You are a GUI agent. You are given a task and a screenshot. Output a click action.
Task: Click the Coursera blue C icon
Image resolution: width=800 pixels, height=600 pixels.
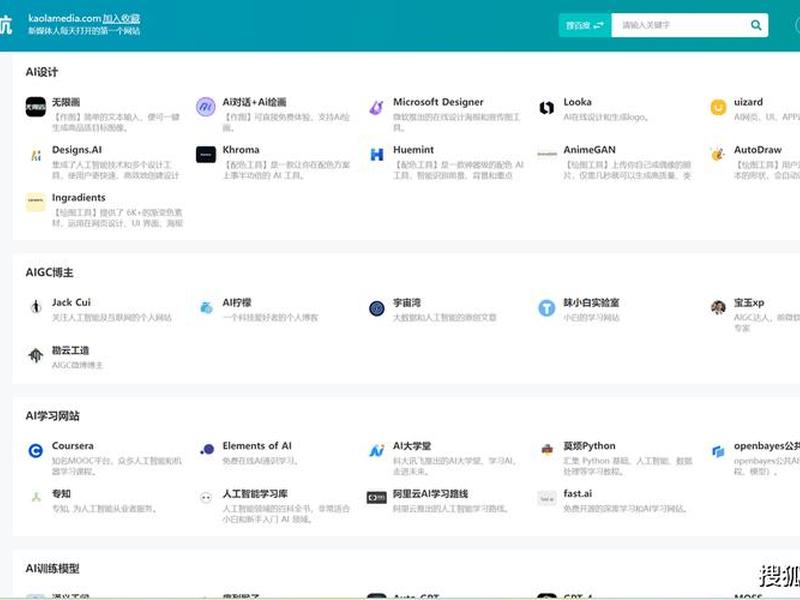coord(36,451)
